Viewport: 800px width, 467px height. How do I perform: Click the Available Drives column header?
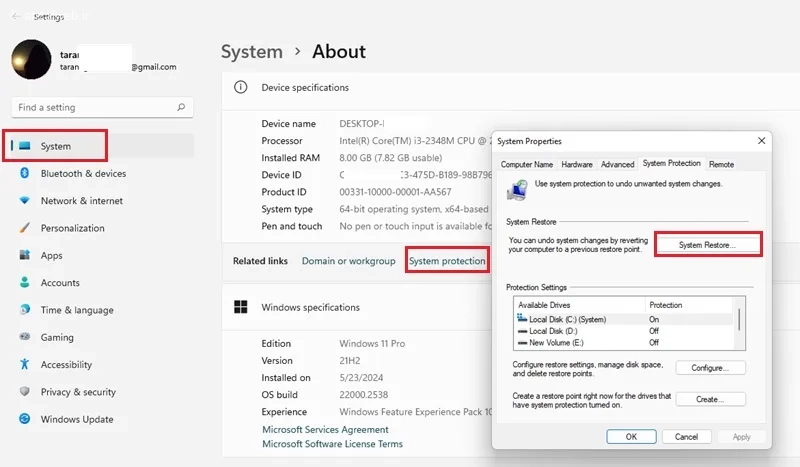coord(580,305)
